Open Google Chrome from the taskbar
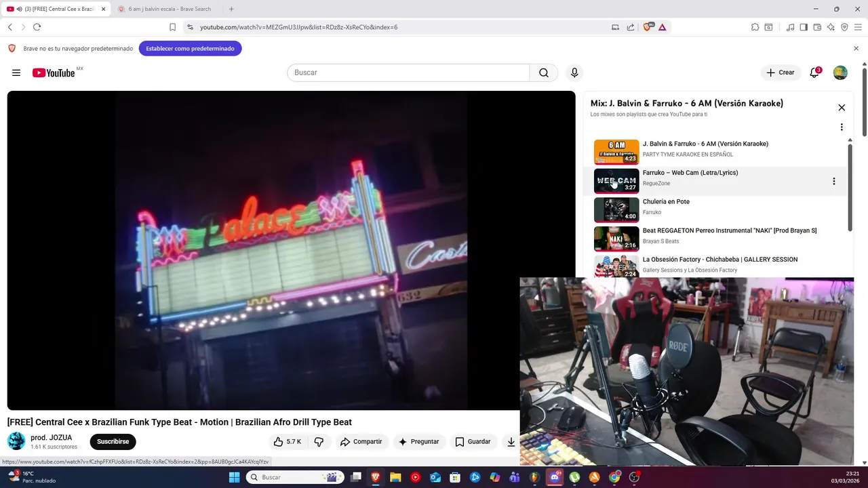 click(614, 477)
